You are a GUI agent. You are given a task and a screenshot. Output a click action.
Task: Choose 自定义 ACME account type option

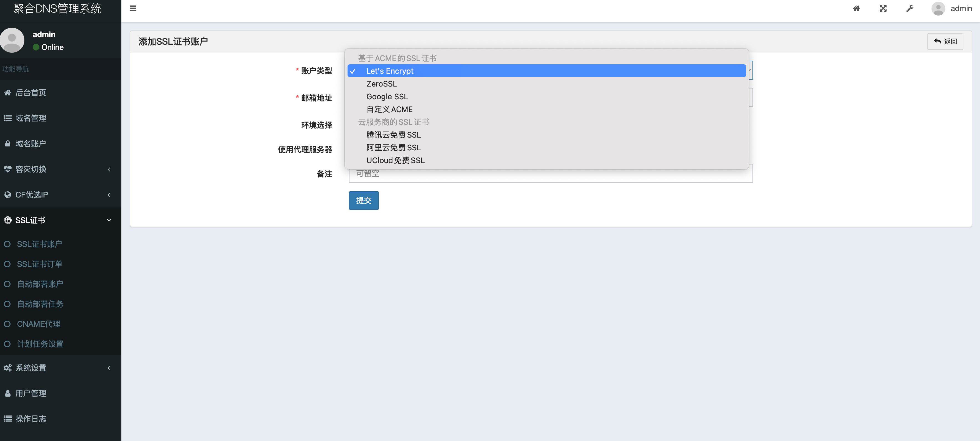point(546,109)
